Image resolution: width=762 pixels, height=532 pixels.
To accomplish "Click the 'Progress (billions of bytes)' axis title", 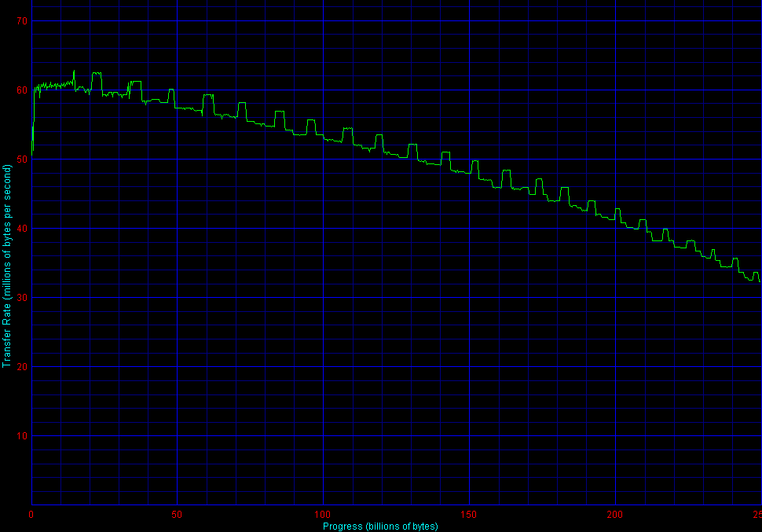I will [x=380, y=526].
